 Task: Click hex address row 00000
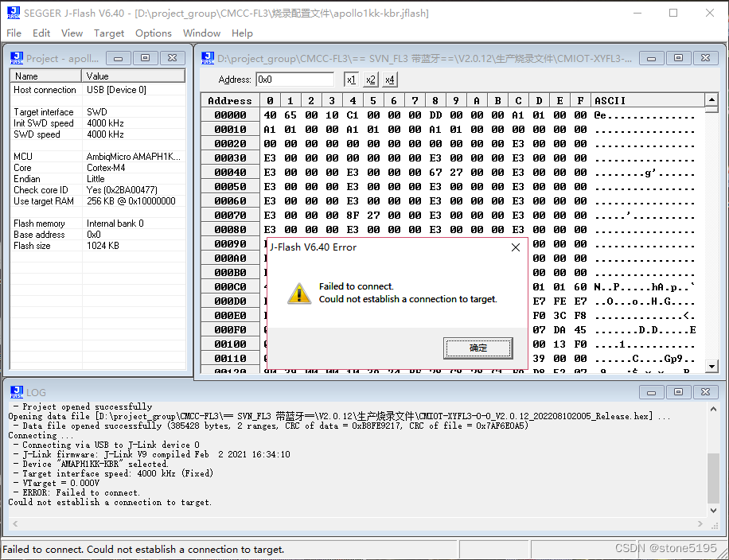pos(230,115)
